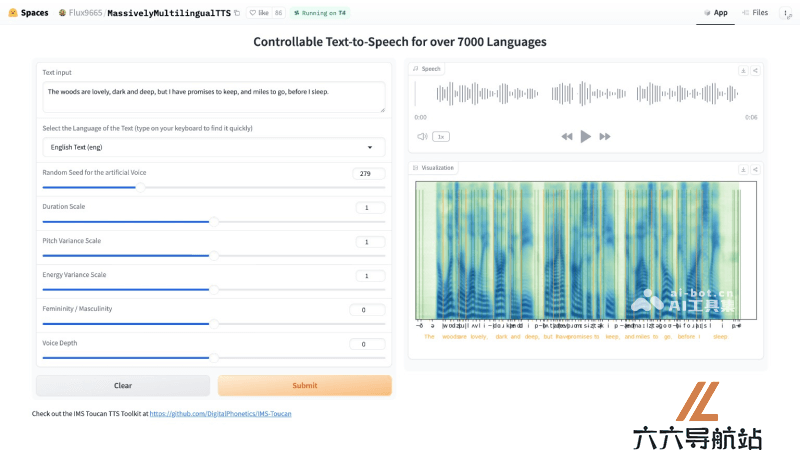Mute audio with the volume icon
This screenshot has width=800, height=450.
tap(422, 137)
